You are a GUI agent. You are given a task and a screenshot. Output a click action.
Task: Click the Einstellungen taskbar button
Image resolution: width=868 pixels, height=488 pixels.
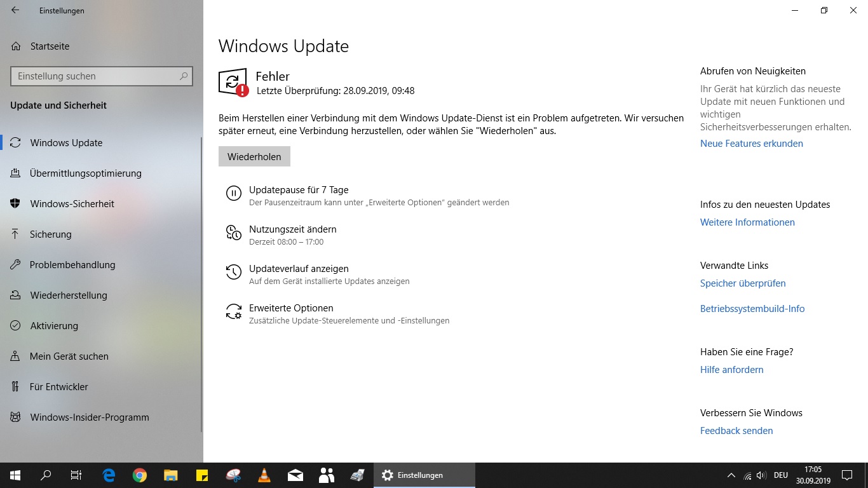[424, 475]
